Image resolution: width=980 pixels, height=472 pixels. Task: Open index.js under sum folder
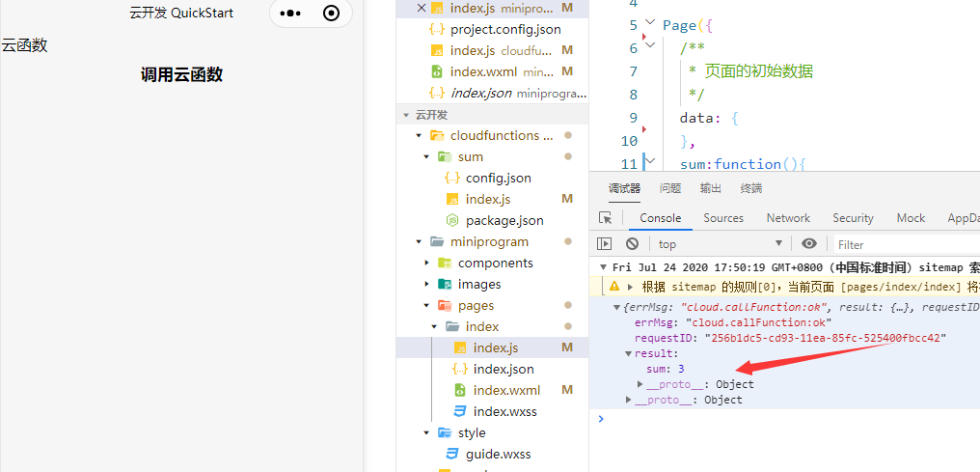487,199
